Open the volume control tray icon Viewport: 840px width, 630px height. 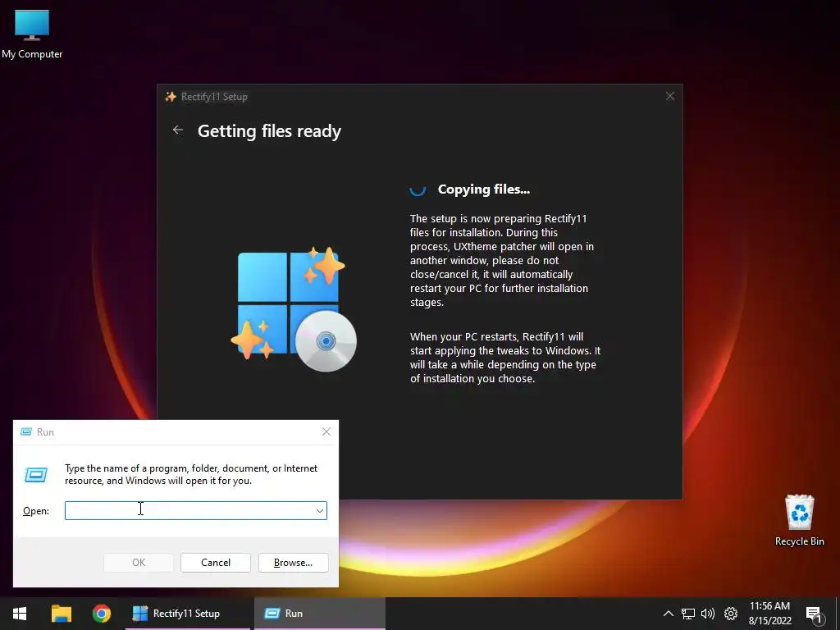point(708,614)
